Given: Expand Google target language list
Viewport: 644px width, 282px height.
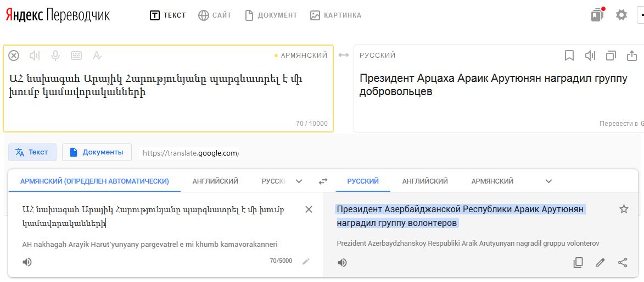Looking at the screenshot, I should click(x=548, y=181).
